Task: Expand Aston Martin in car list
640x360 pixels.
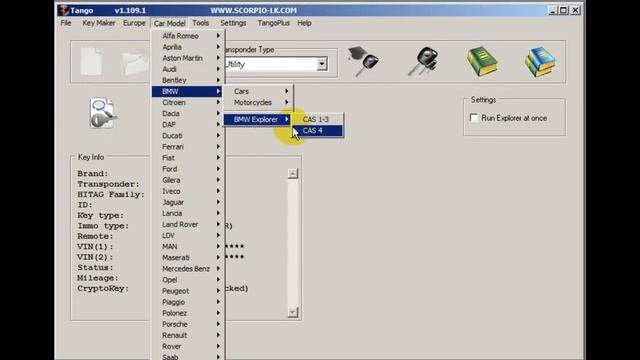Action: coord(188,58)
